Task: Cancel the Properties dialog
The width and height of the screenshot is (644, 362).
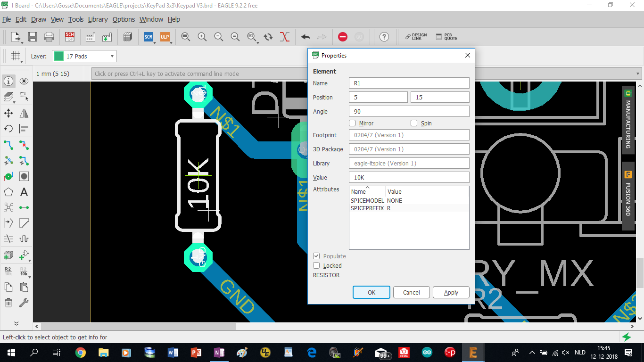Action: click(412, 292)
